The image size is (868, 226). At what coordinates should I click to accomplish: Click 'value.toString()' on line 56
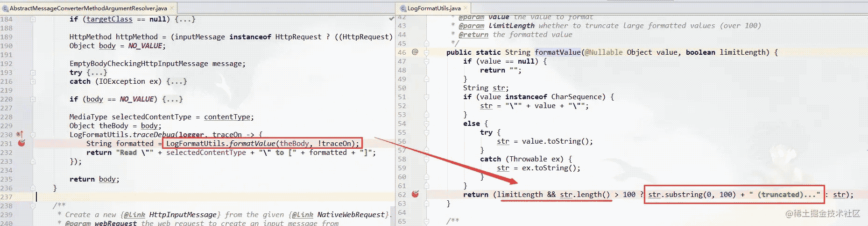coord(557,141)
